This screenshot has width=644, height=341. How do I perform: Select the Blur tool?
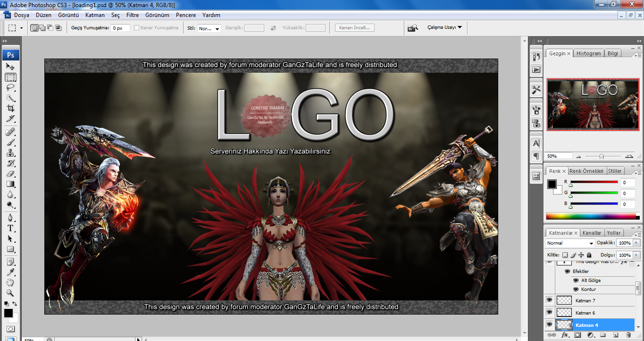10,194
